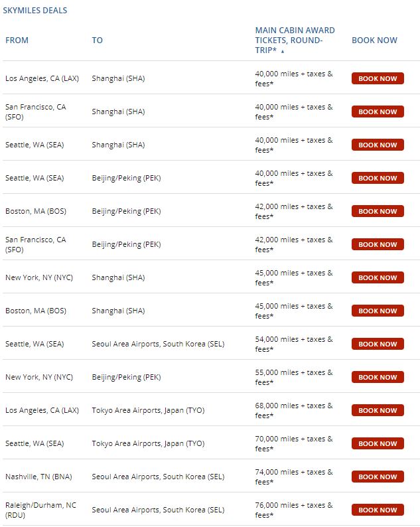Book San Francisco to Beijing/Peking deal
The width and height of the screenshot is (420, 527).
click(378, 244)
